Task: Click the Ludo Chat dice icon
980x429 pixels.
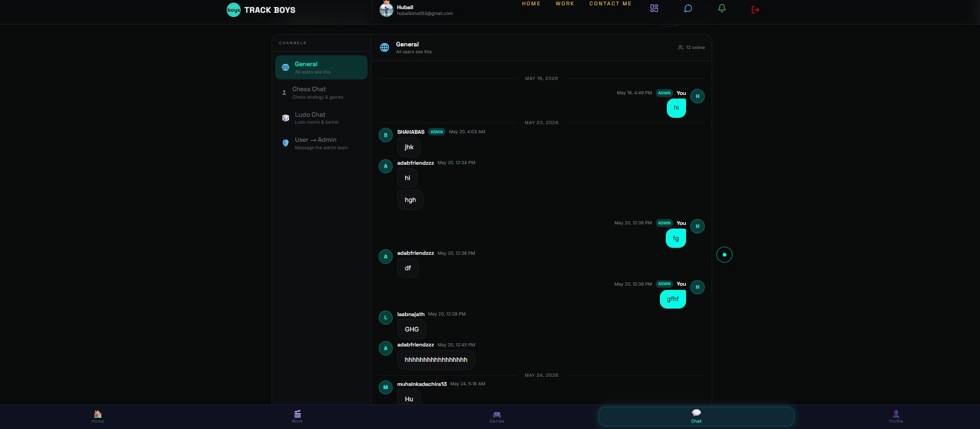Action: (285, 118)
